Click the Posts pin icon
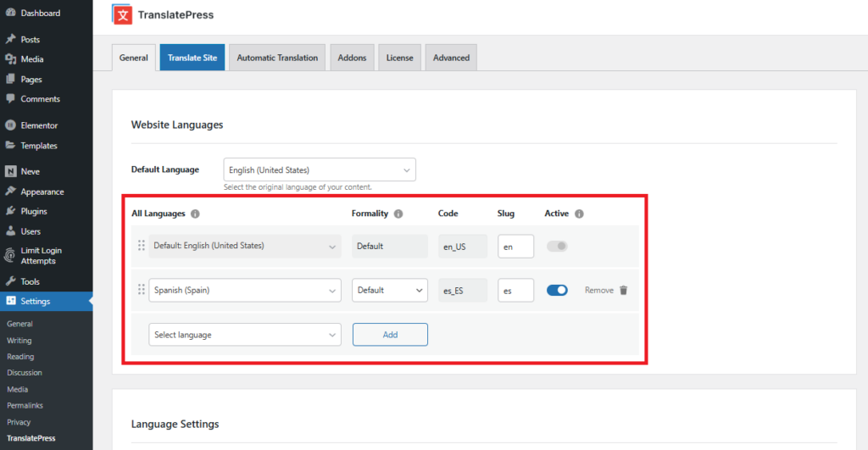Image resolution: width=868 pixels, height=450 pixels. coord(10,39)
